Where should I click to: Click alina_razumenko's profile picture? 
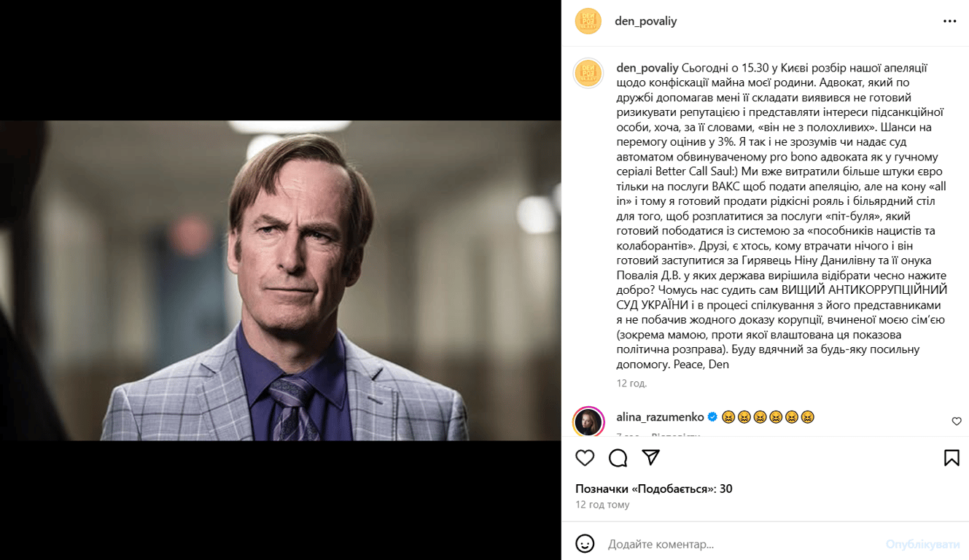[588, 421]
